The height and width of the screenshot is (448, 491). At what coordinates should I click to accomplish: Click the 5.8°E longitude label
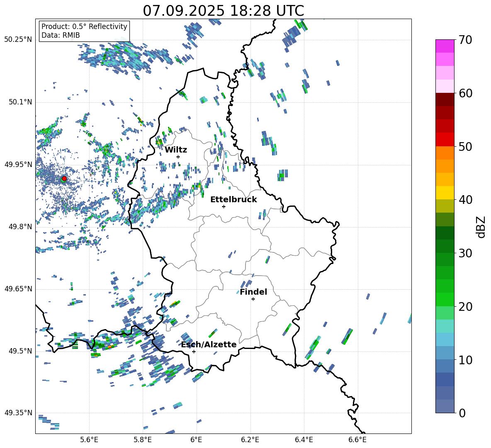coord(143,440)
